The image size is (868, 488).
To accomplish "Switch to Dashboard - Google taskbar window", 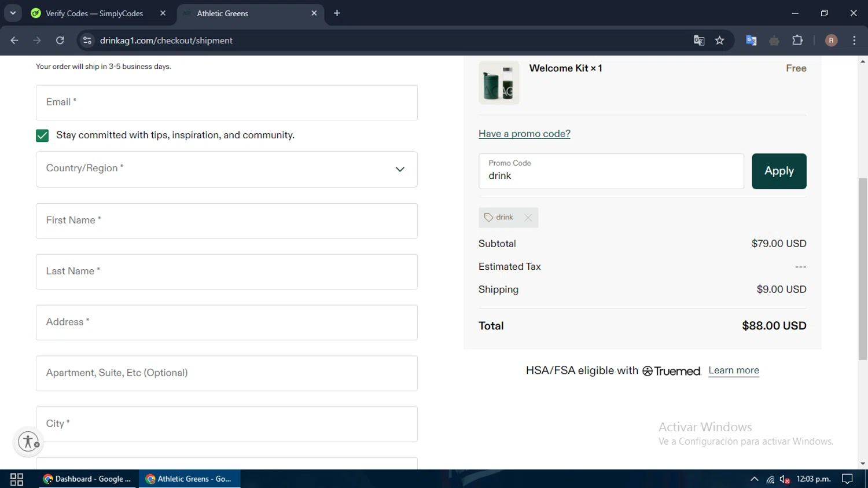I will (89, 479).
